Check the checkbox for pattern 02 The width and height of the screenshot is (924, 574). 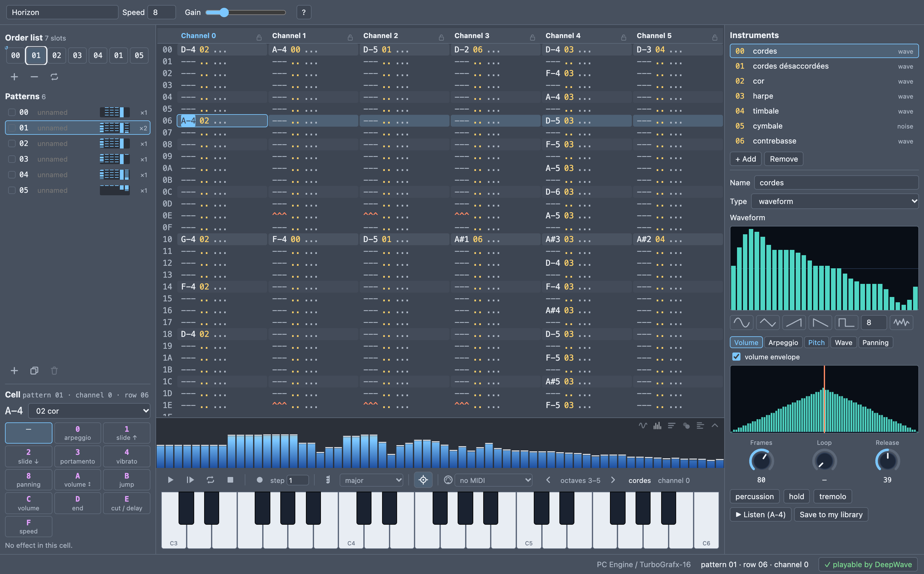12,143
